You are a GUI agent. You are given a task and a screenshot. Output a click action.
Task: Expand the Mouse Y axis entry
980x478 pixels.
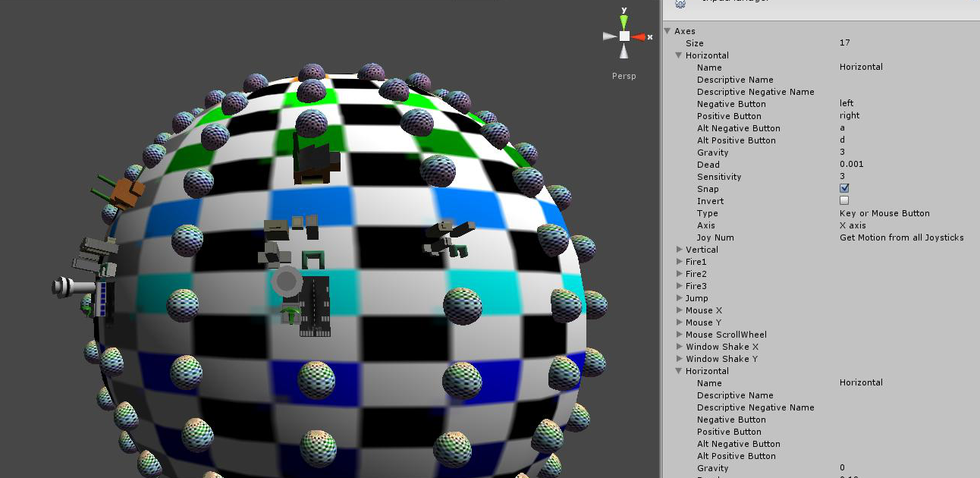tap(679, 322)
